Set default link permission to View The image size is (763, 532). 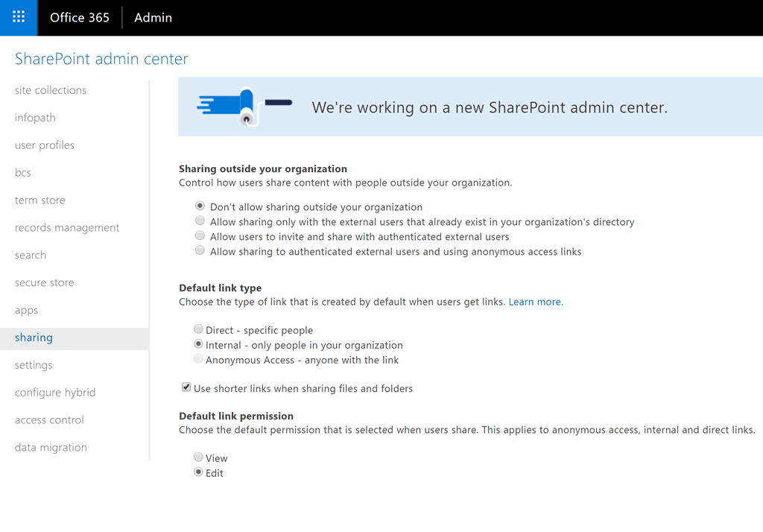pyautogui.click(x=198, y=457)
